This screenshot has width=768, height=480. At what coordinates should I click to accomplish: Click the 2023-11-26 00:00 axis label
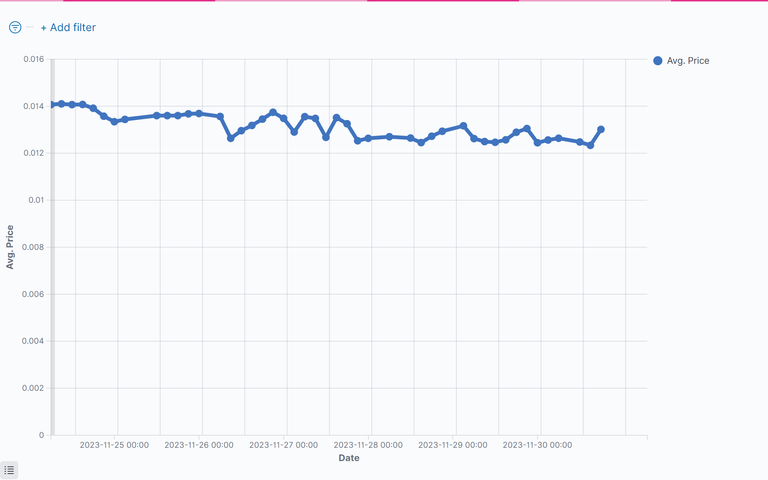click(199, 444)
